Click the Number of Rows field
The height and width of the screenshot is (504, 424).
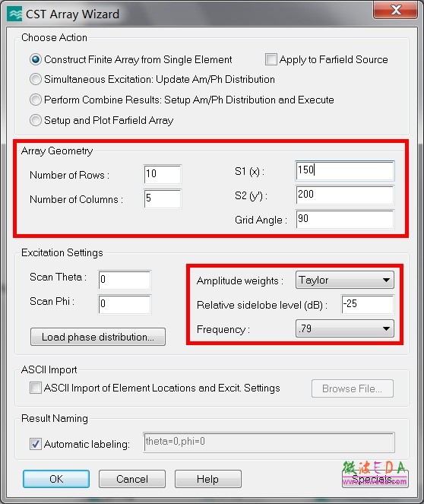click(x=163, y=174)
